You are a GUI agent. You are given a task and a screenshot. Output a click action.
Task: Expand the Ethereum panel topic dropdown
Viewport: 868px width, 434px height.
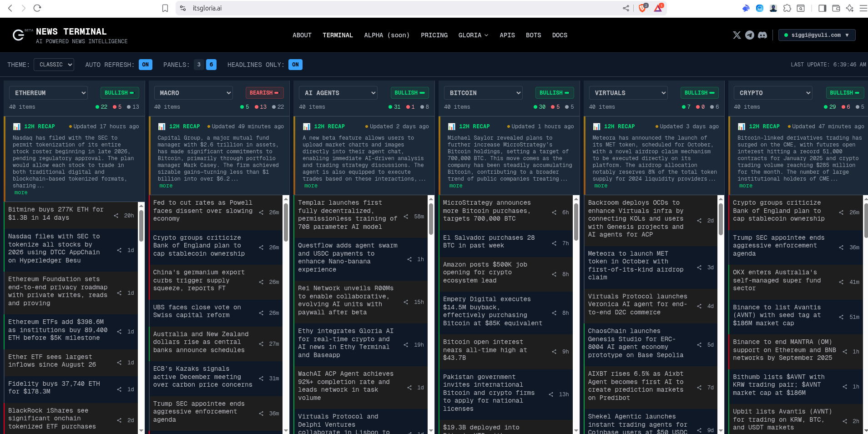click(x=48, y=93)
